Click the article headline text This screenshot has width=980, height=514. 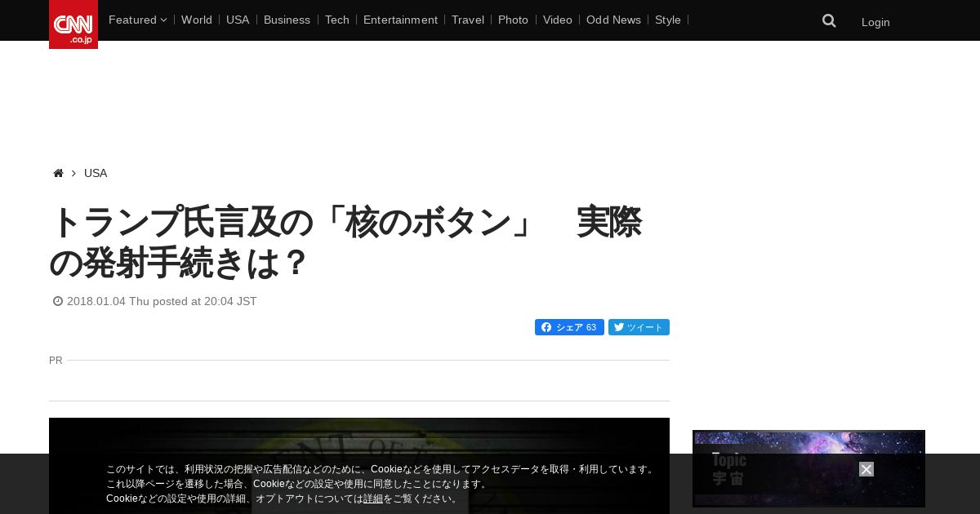click(x=345, y=242)
